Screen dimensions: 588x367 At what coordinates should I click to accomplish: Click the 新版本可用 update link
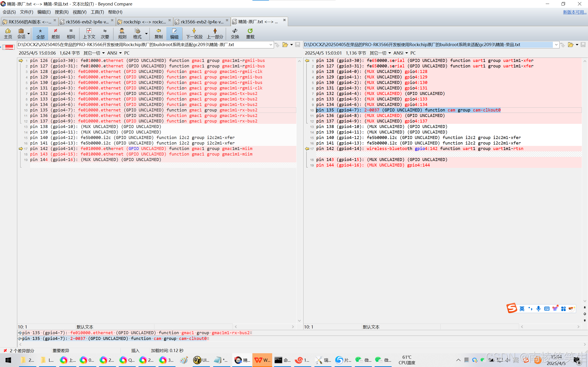(x=574, y=12)
